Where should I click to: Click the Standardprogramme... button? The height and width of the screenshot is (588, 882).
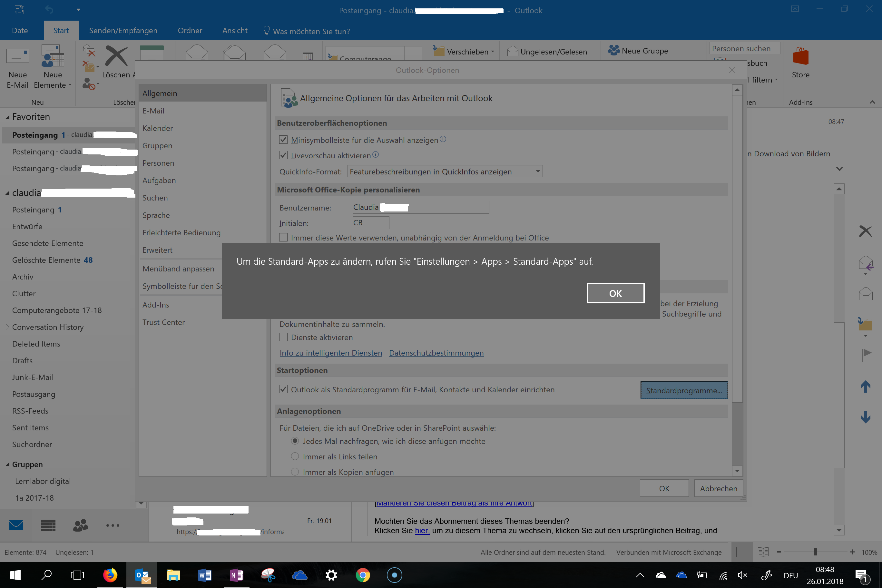pyautogui.click(x=684, y=390)
